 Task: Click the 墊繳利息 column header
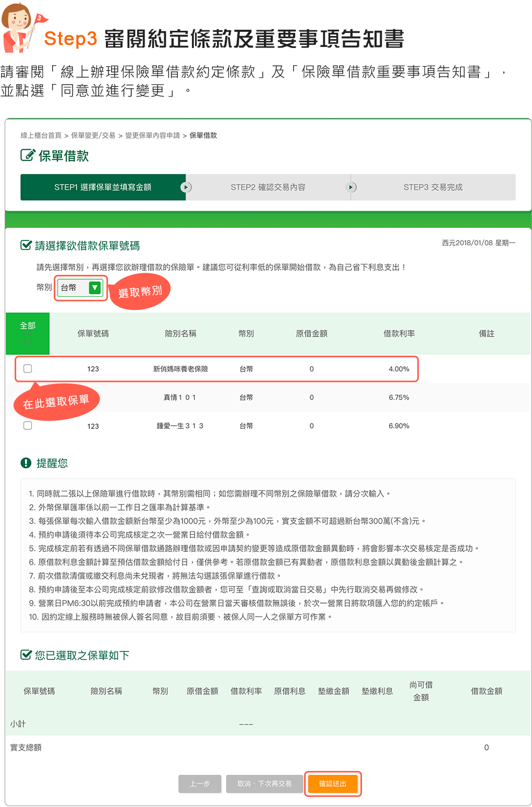pyautogui.click(x=377, y=691)
